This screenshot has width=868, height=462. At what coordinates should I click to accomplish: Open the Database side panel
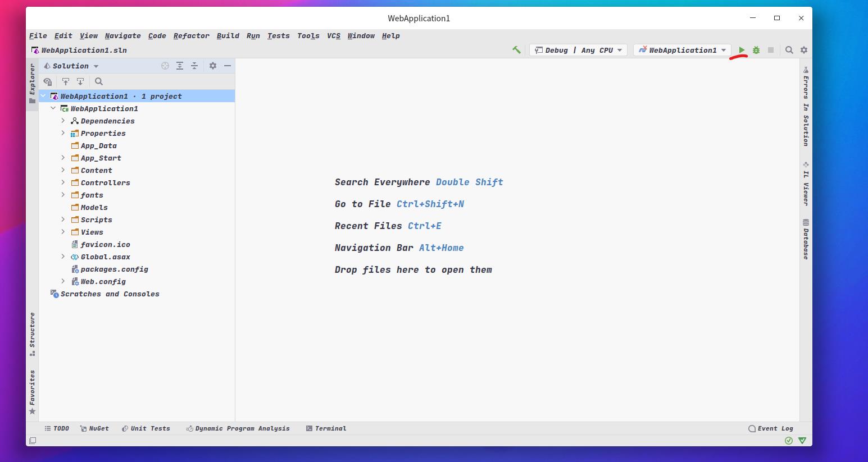[x=806, y=239]
